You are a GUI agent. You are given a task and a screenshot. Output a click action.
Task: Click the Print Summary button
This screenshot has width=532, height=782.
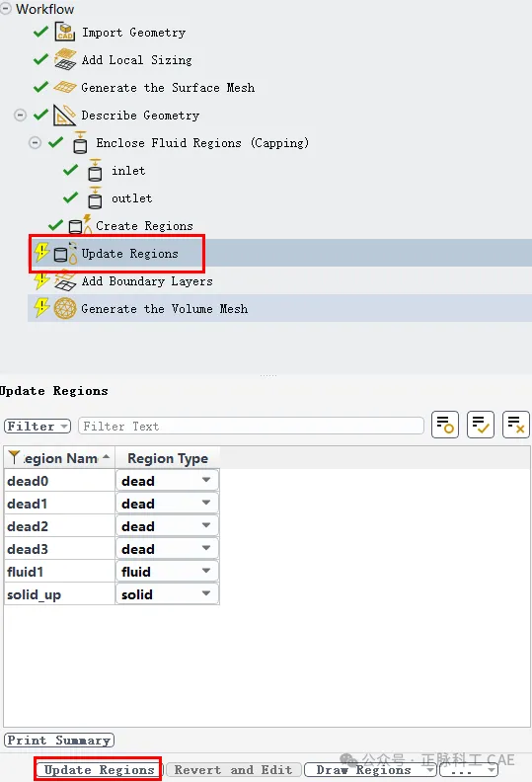click(59, 741)
